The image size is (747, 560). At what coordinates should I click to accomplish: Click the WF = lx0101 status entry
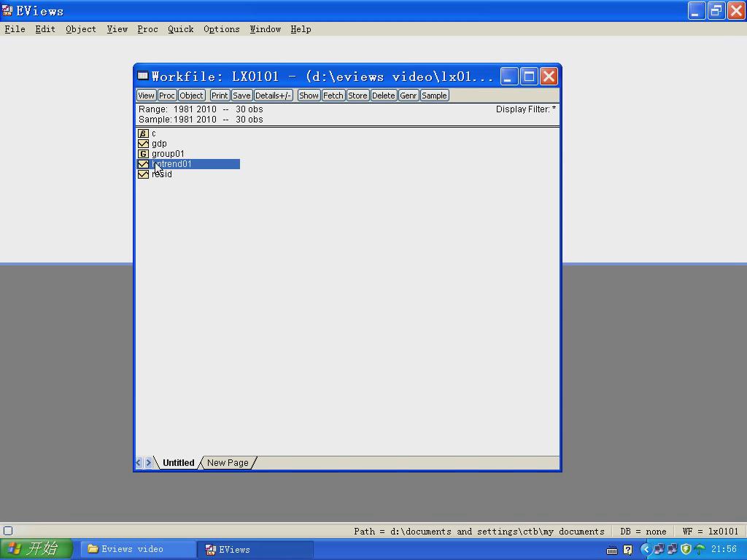[711, 532]
